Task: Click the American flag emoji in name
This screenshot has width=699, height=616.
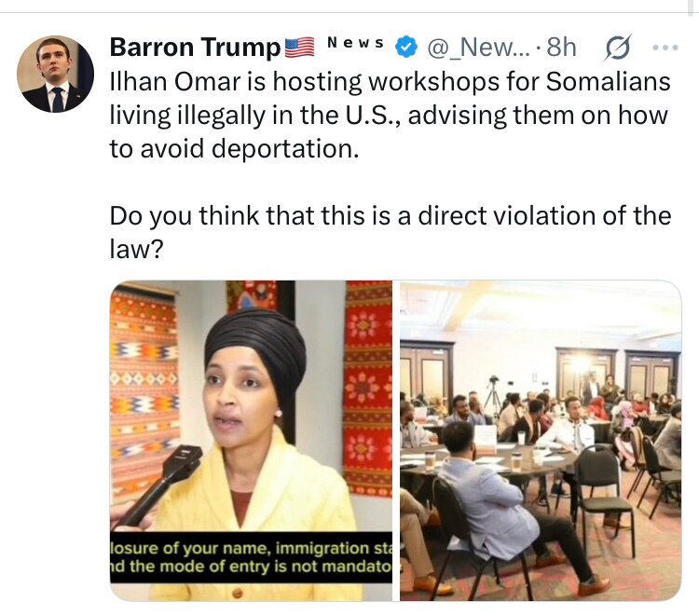Action: pos(299,48)
